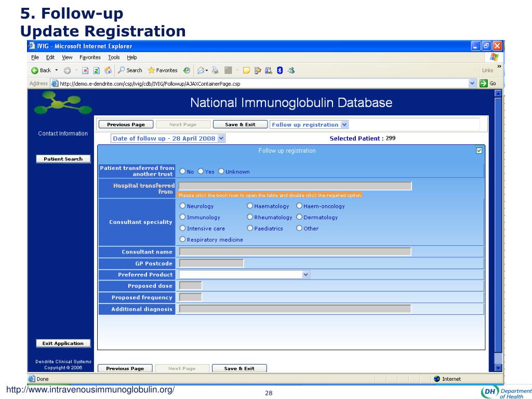Stop page loading with the Stop icon

(86, 71)
